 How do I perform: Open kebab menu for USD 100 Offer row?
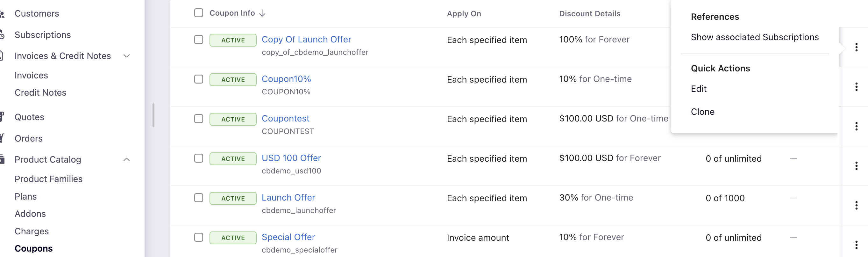[x=856, y=165]
